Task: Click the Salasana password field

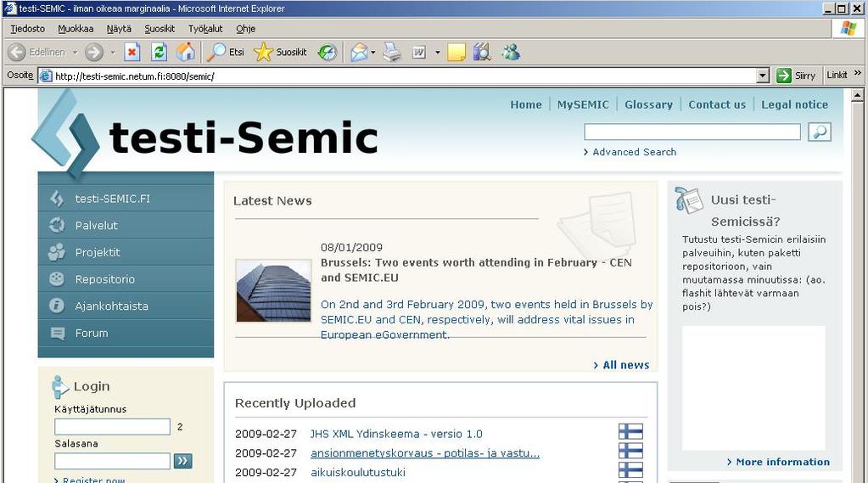Action: point(112,461)
